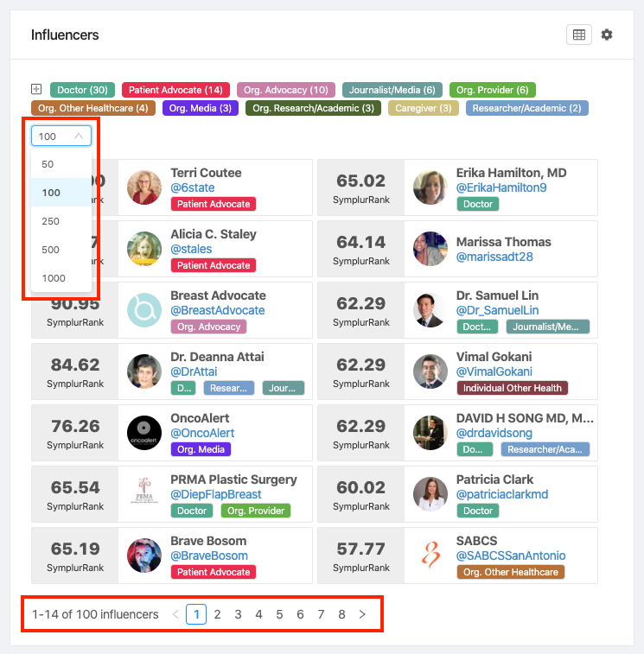Image resolution: width=644 pixels, height=654 pixels.
Task: Open the @Dr_SamuelLin handle link
Action: 498,310
